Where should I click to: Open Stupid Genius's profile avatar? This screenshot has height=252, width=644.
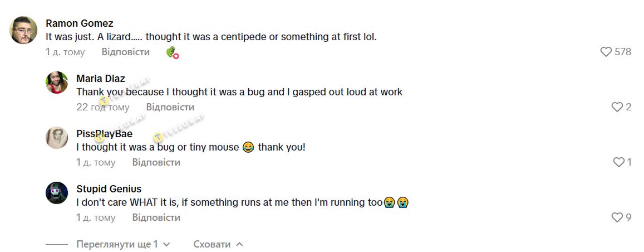(57, 193)
